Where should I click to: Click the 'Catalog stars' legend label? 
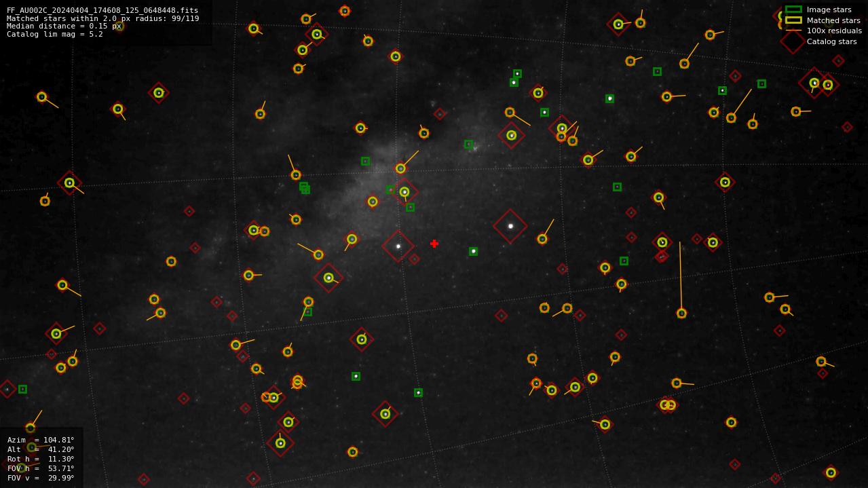click(831, 41)
